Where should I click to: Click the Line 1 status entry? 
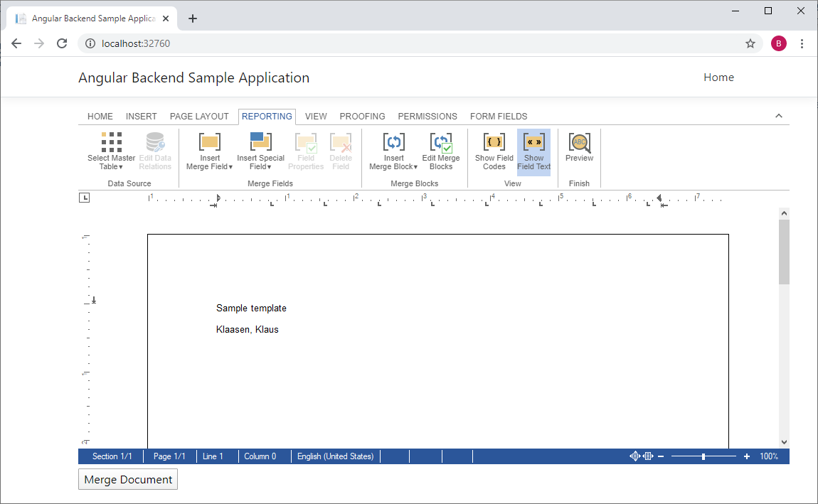(x=213, y=456)
